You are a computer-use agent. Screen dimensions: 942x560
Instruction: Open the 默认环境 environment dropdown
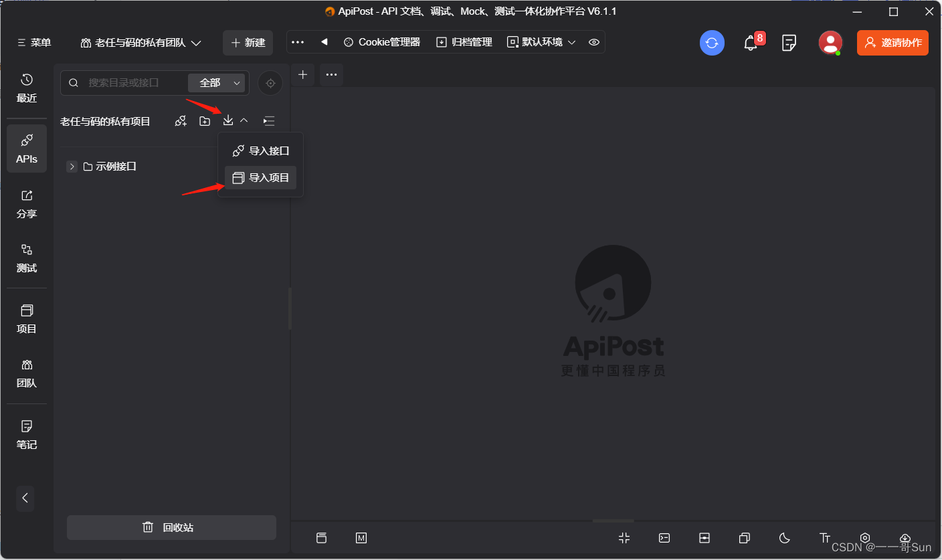pos(541,42)
